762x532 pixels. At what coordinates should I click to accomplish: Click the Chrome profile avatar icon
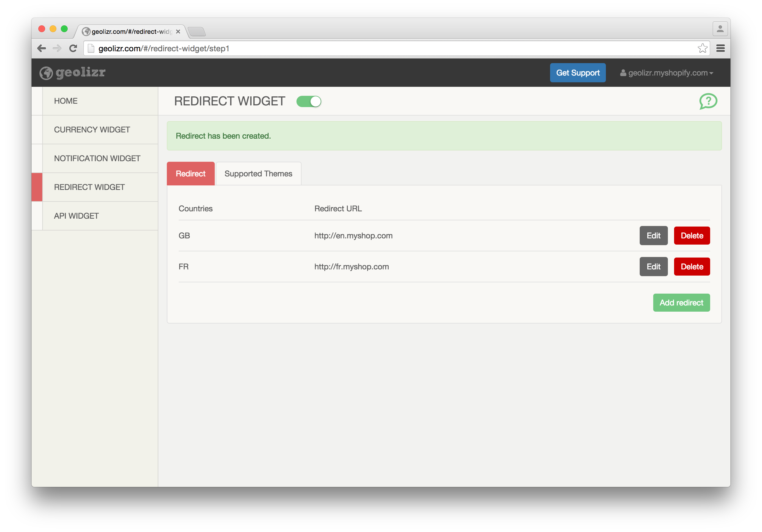coord(720,29)
